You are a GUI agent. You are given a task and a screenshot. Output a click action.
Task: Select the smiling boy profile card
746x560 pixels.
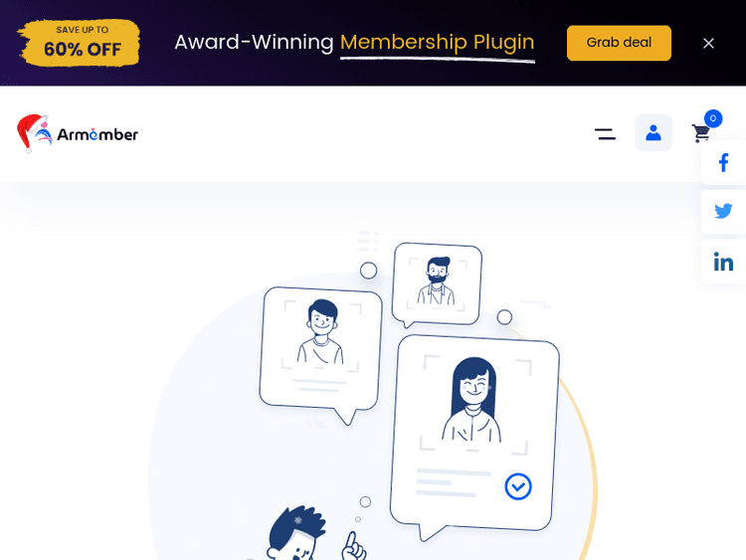pyautogui.click(x=320, y=354)
